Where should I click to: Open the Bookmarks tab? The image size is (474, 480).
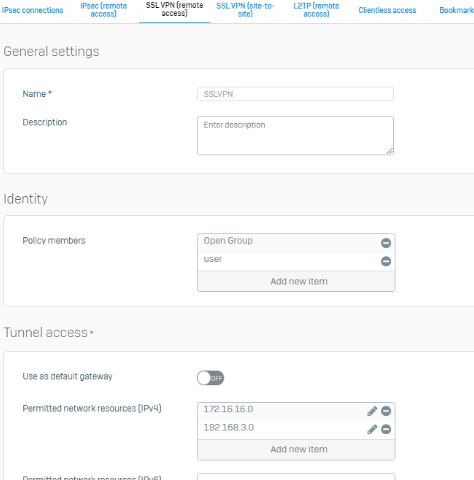[456, 10]
